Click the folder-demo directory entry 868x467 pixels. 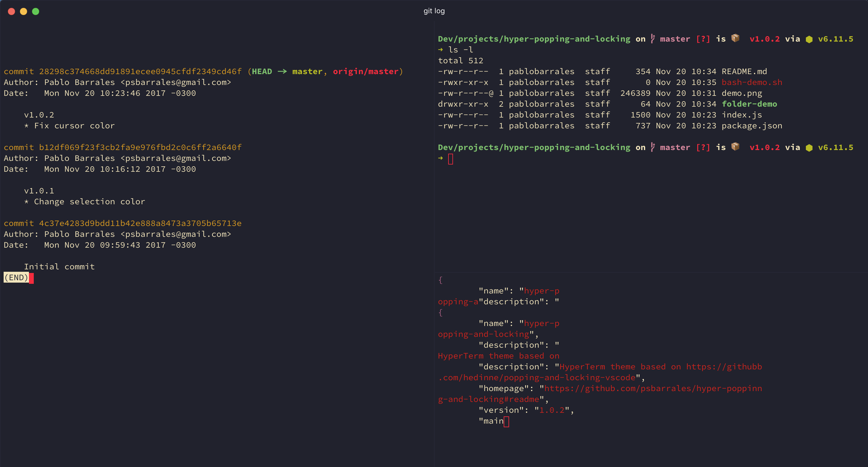pyautogui.click(x=749, y=104)
